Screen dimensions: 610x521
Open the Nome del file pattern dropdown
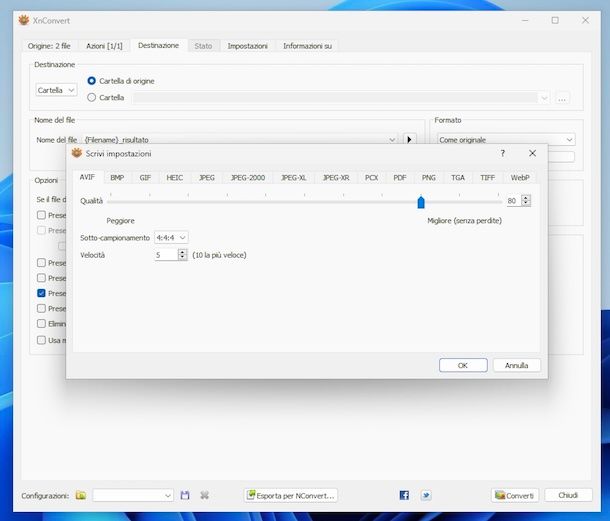(392, 140)
